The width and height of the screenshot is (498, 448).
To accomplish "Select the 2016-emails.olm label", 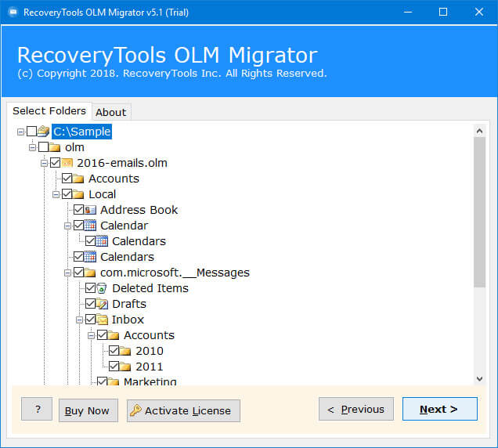I will coord(122,163).
